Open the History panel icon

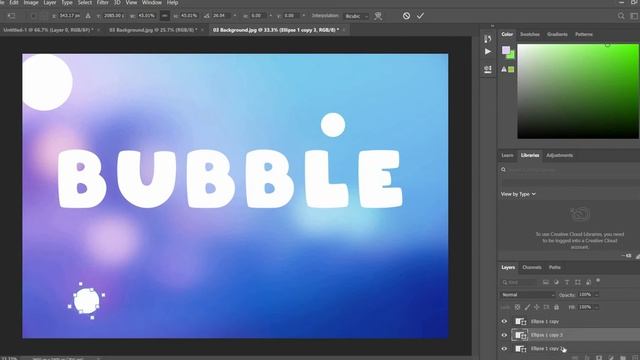487,39
